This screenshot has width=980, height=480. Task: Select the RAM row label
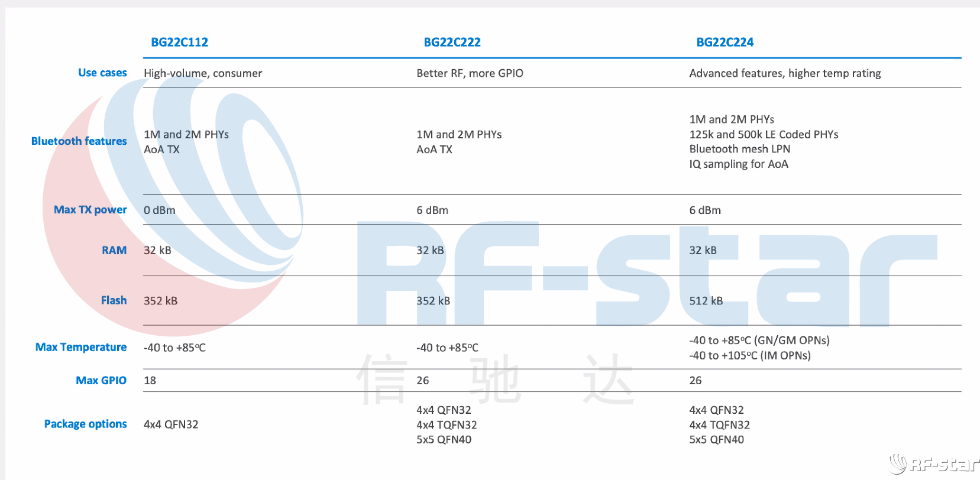coord(114,251)
